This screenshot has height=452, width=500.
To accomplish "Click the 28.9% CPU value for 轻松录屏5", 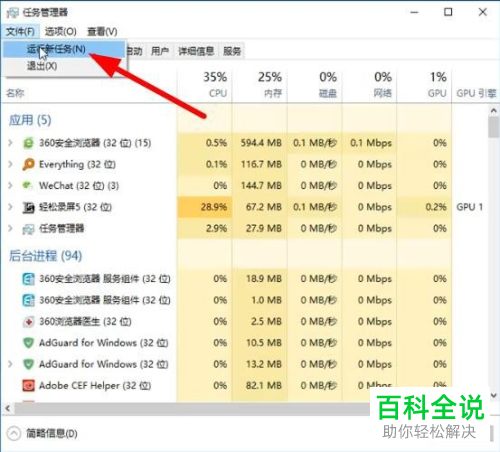I will point(214,207).
